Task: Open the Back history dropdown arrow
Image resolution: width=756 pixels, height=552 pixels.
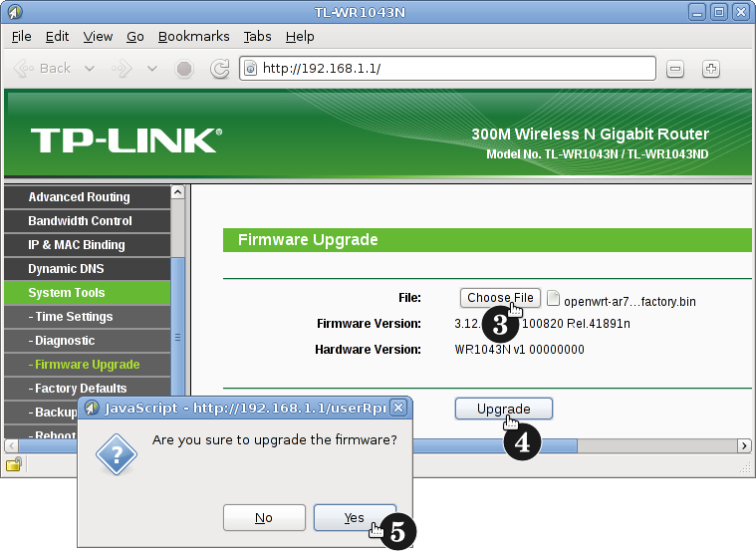Action: (x=90, y=69)
